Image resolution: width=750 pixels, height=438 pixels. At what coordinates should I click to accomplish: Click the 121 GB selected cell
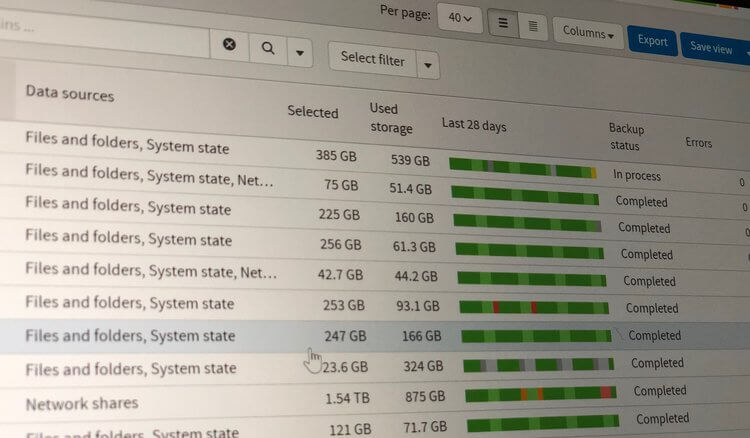351,429
